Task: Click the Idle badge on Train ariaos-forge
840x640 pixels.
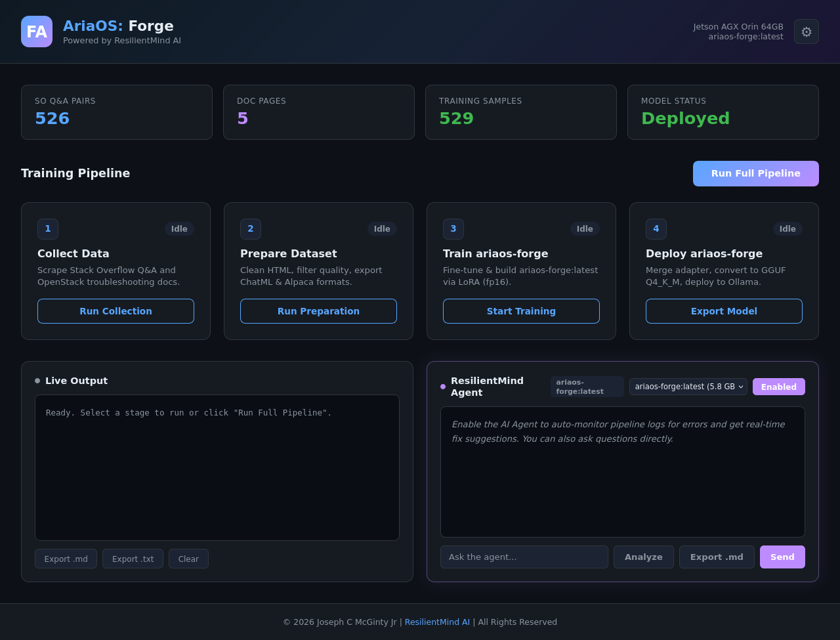Action: [585, 229]
